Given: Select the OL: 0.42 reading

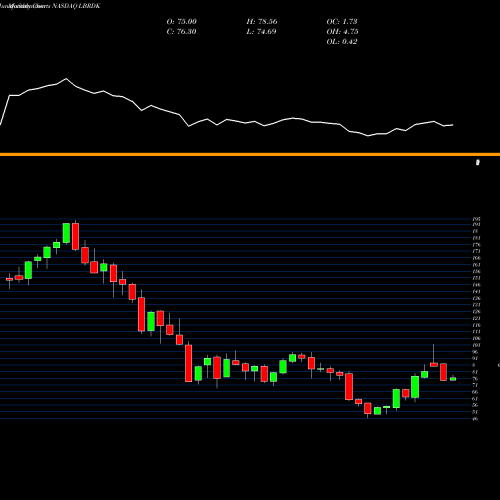Looking at the screenshot, I should point(342,42).
